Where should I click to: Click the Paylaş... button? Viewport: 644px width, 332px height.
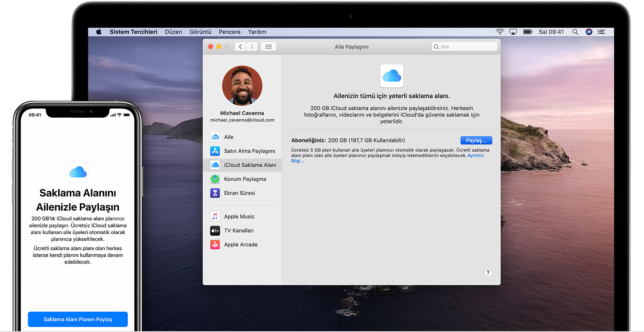pos(476,140)
